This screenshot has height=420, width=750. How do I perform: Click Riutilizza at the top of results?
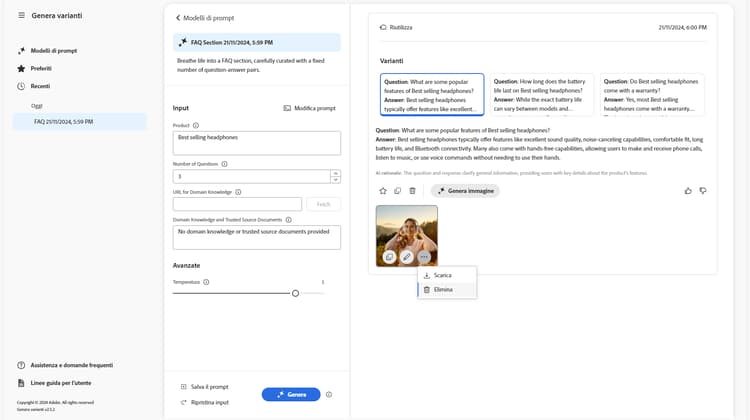[x=396, y=27]
